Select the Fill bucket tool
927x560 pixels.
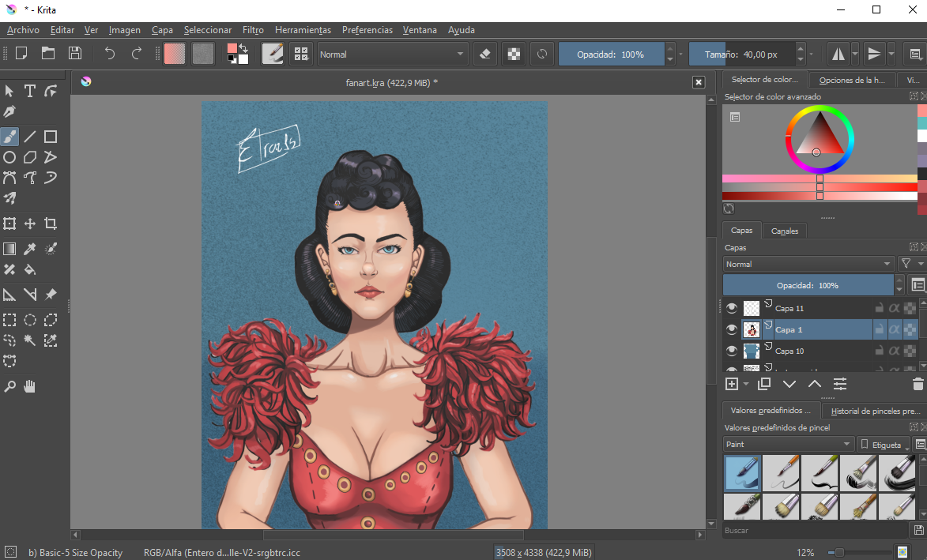[x=29, y=269]
